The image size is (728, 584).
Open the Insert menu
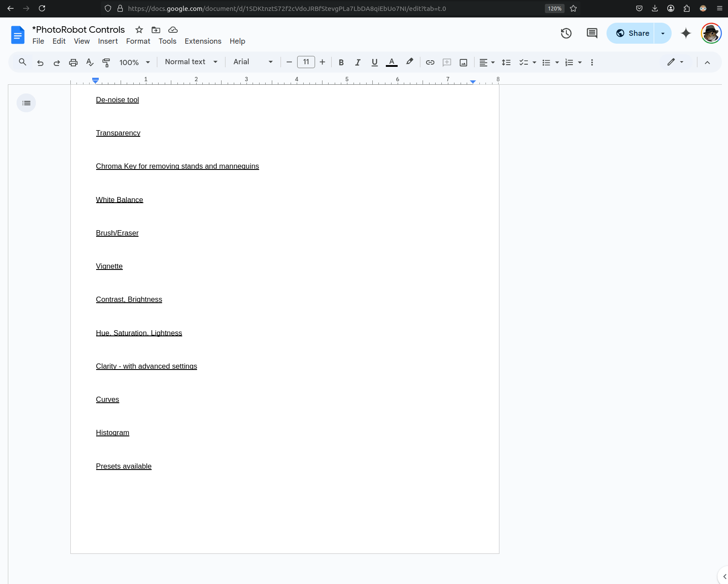point(108,41)
